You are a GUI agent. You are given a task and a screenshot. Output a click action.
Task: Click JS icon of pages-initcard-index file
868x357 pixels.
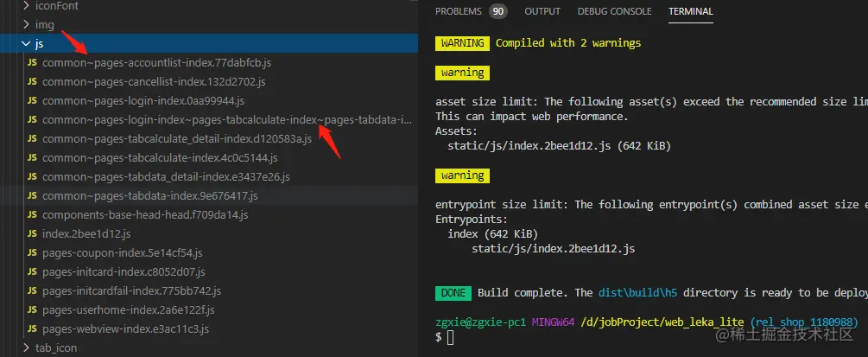(32, 272)
